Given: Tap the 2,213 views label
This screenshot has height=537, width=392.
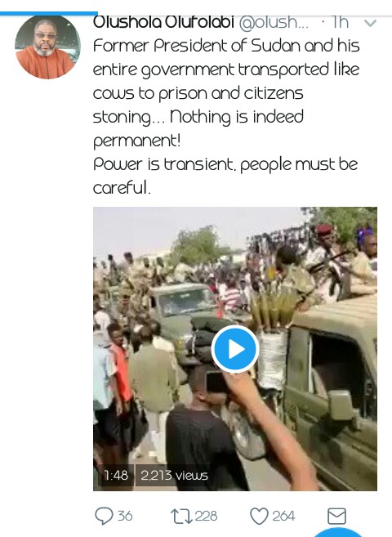Looking at the screenshot, I should [174, 475].
